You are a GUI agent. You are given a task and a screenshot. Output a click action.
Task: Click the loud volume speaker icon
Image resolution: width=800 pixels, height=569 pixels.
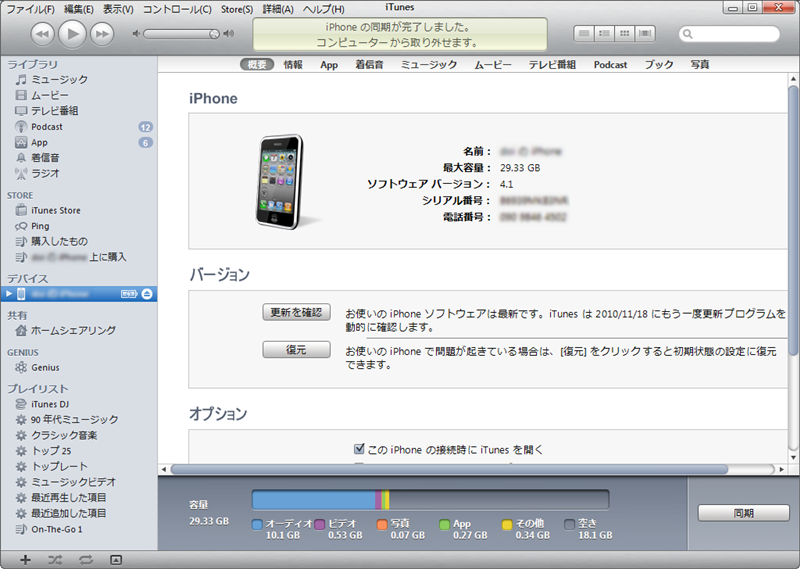coord(229,34)
